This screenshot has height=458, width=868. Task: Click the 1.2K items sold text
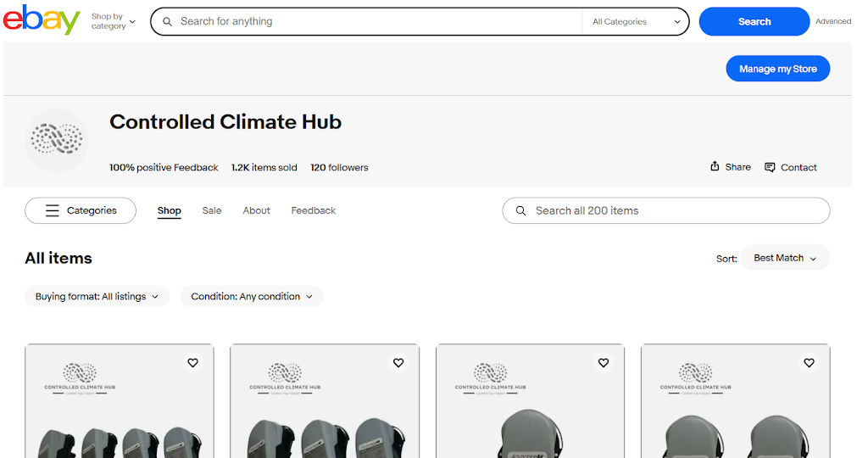[264, 167]
